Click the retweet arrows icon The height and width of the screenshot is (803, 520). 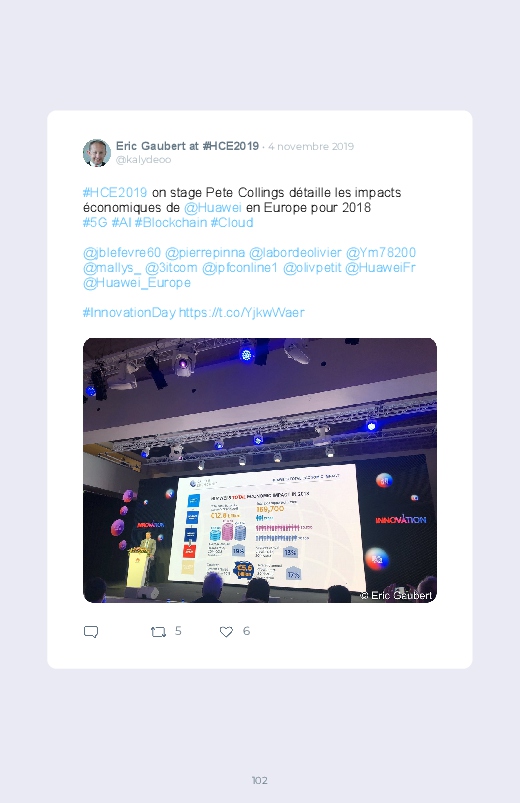point(158,632)
